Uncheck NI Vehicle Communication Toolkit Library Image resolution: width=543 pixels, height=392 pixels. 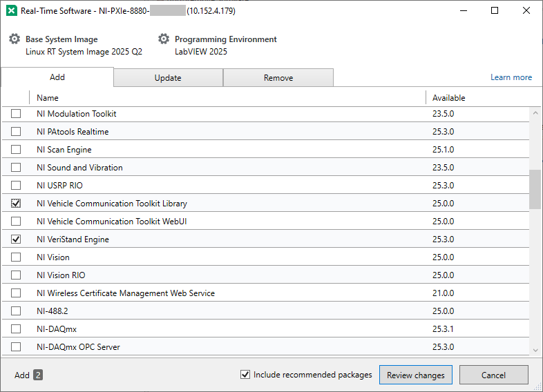pyautogui.click(x=16, y=204)
